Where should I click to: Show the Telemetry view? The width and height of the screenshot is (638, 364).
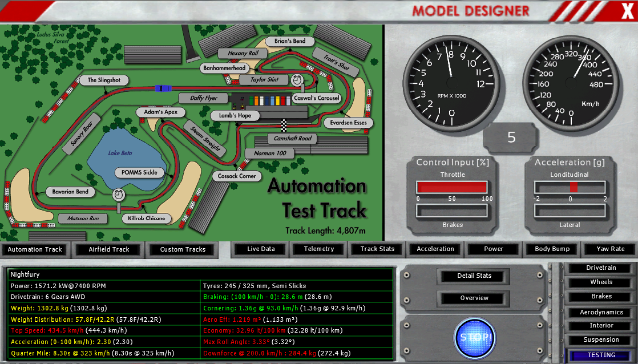pyautogui.click(x=319, y=249)
